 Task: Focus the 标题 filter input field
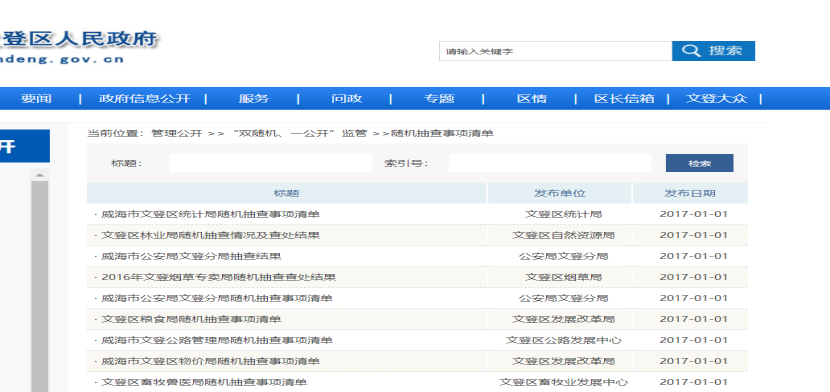point(270,163)
